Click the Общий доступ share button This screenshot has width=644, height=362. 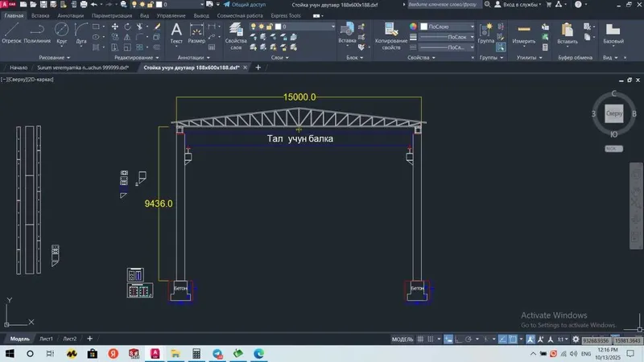click(245, 5)
